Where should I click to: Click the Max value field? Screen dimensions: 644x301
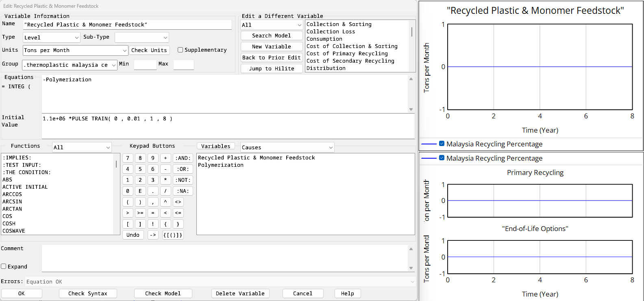[184, 65]
